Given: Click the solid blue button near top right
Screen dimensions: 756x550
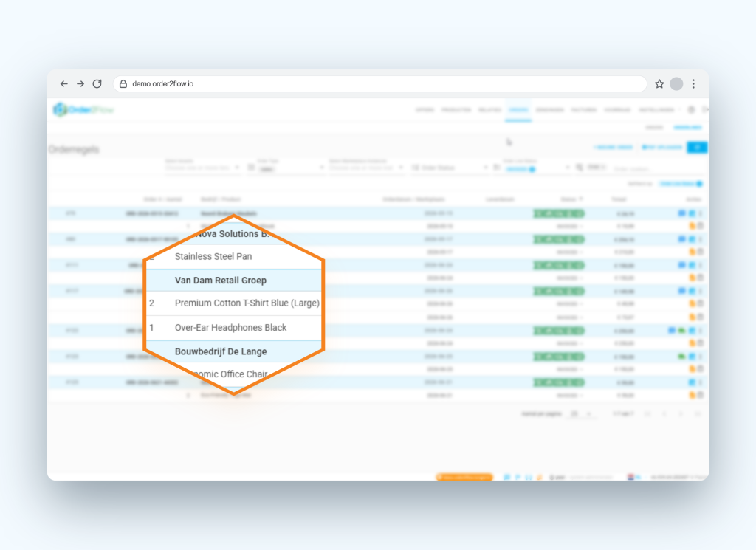Looking at the screenshot, I should click(697, 147).
